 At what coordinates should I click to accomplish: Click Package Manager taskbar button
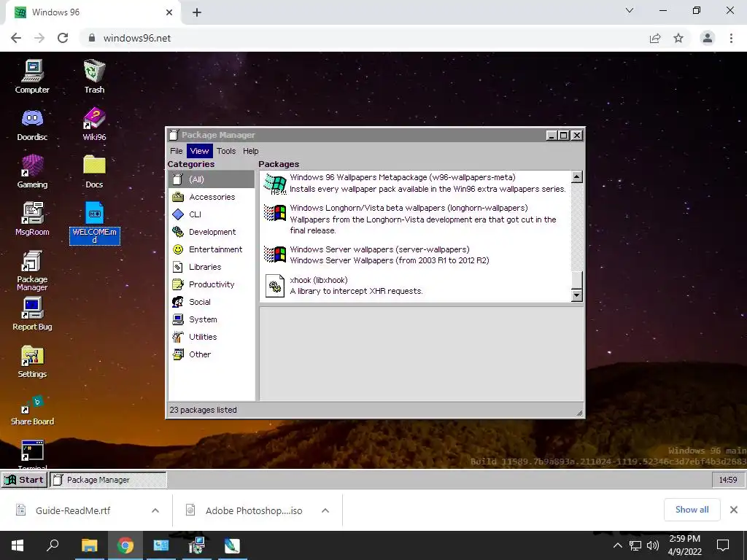(108, 480)
